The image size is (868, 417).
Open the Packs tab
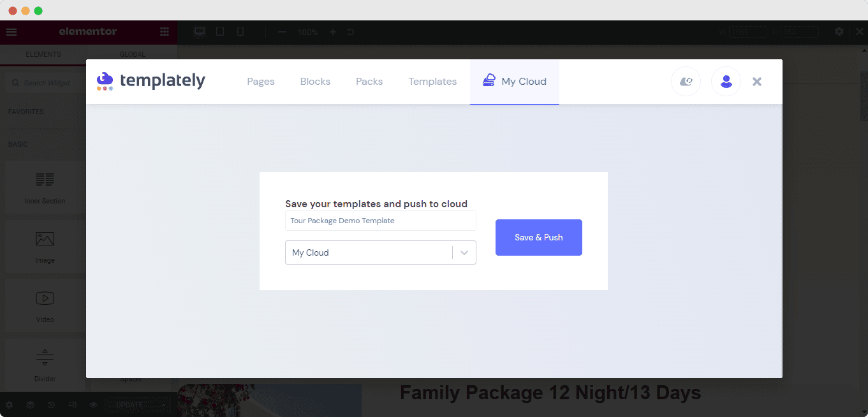369,82
